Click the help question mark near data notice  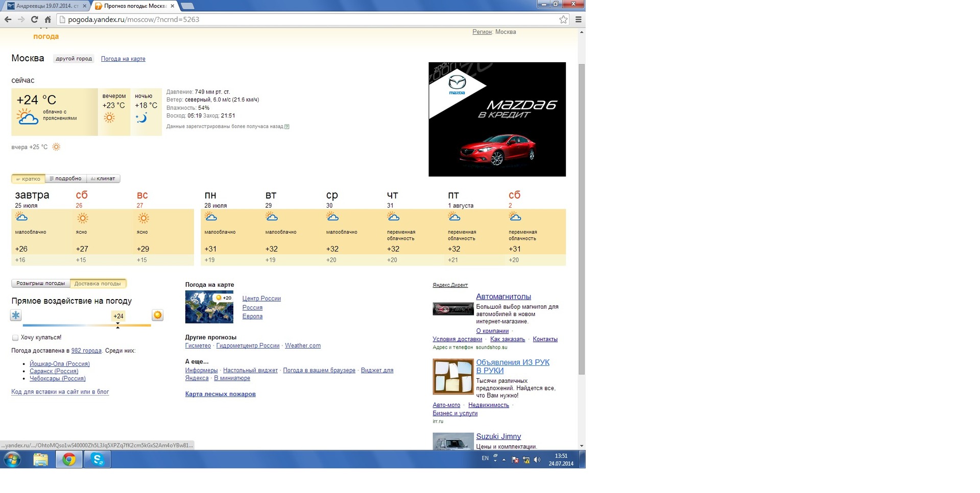point(287,127)
